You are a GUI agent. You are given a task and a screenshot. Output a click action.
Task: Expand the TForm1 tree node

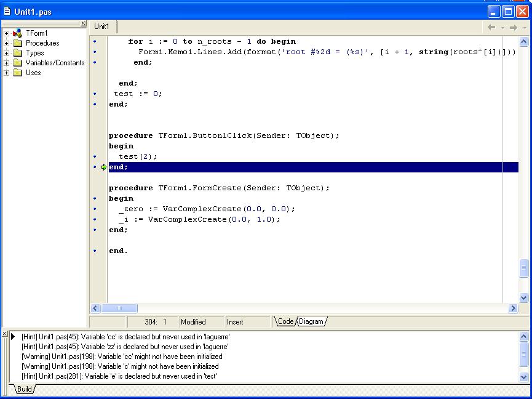point(7,33)
